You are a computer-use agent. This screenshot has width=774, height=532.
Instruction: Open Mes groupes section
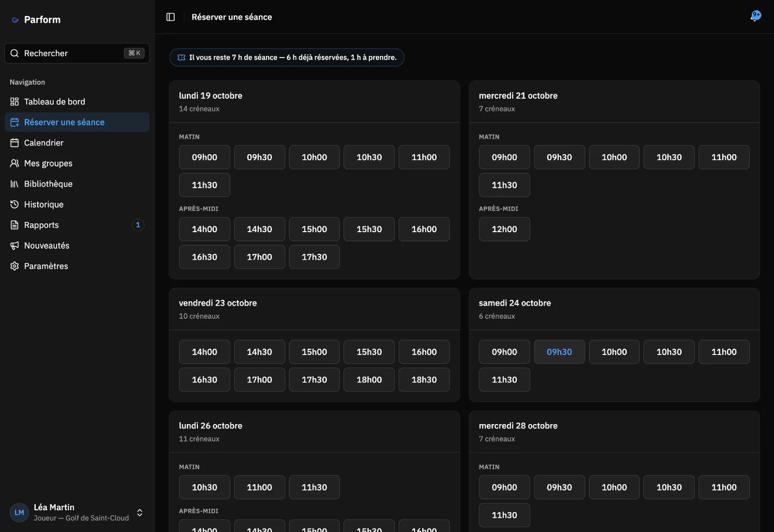click(x=77, y=163)
